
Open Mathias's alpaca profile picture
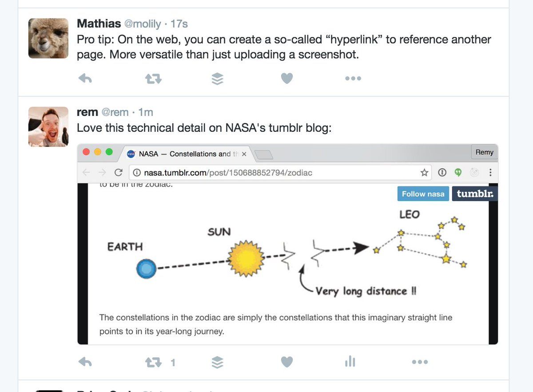pyautogui.click(x=48, y=38)
